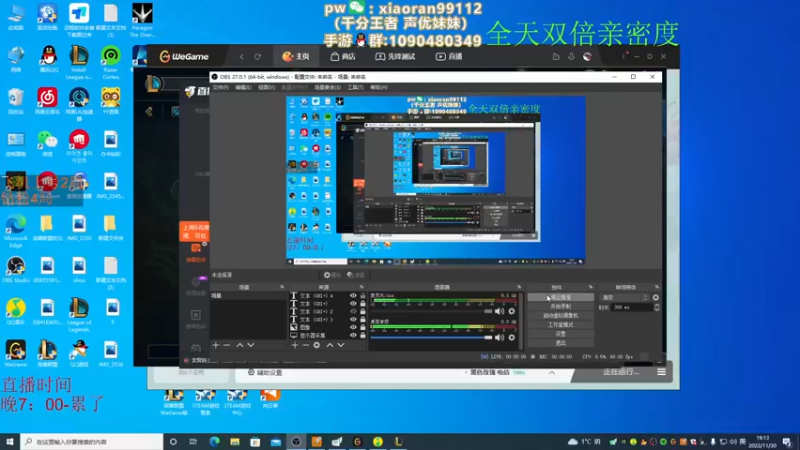Open OBS File menu
This screenshot has height=450, width=800.
220,87
